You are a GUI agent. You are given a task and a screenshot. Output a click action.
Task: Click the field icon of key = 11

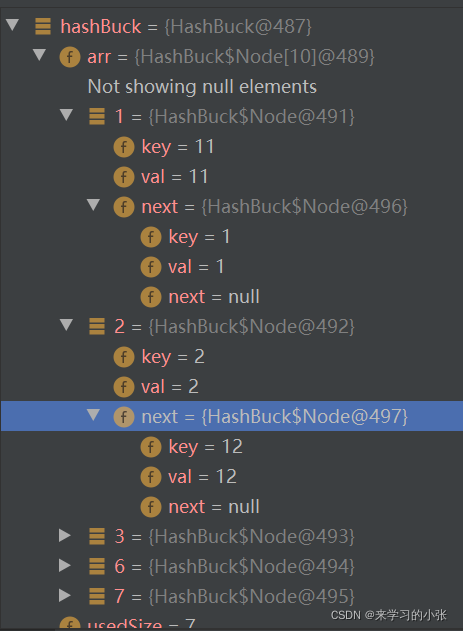[124, 147]
